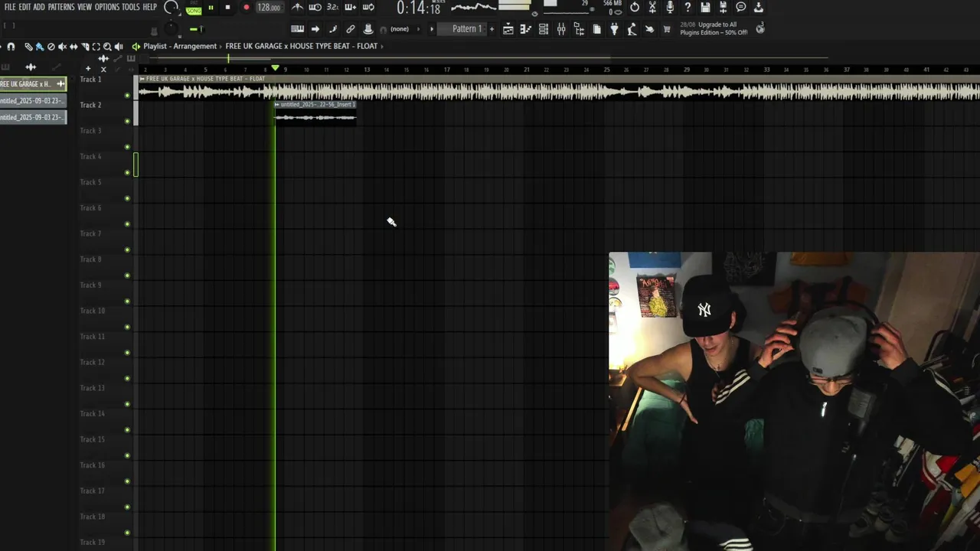Viewport: 980px width, 551px height.
Task: Select the FREE UK GARAGE clip in picker
Action: [x=33, y=84]
